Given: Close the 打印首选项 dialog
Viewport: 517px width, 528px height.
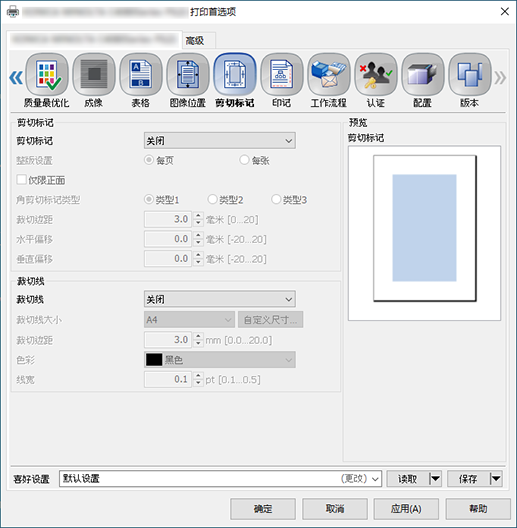Looking at the screenshot, I should (x=505, y=11).
